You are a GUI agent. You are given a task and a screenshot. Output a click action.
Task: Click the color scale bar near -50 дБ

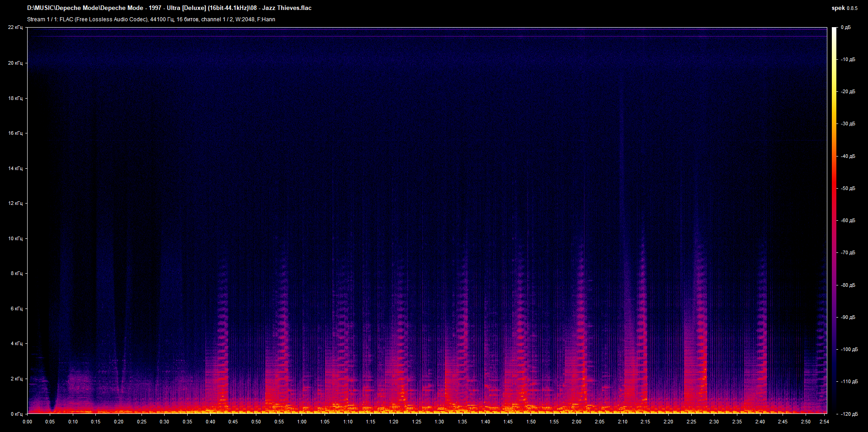pyautogui.click(x=834, y=188)
